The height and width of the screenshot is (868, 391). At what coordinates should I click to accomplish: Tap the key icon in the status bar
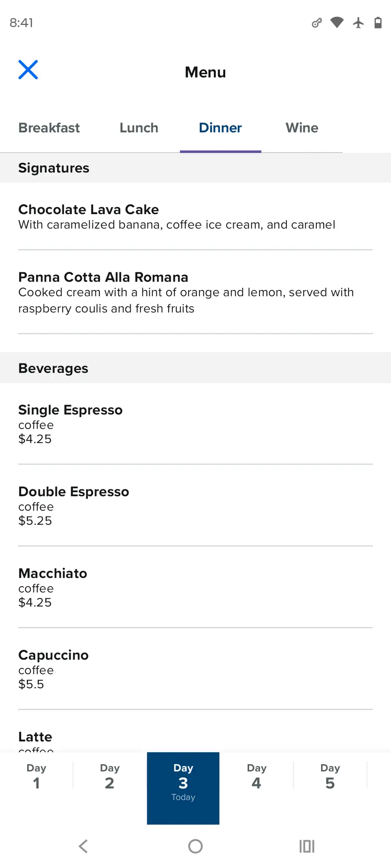pos(316,23)
